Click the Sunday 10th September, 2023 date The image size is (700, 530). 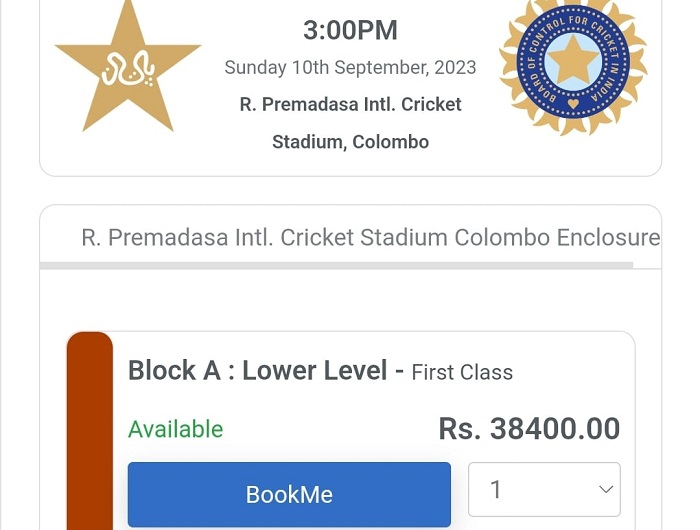tap(350, 67)
